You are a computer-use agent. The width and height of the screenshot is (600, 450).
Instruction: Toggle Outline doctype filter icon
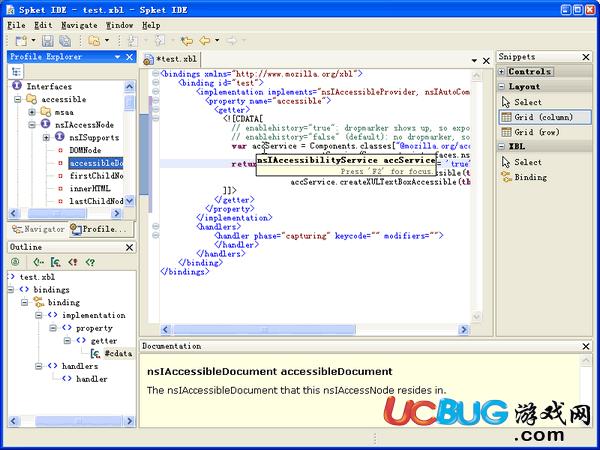73,262
